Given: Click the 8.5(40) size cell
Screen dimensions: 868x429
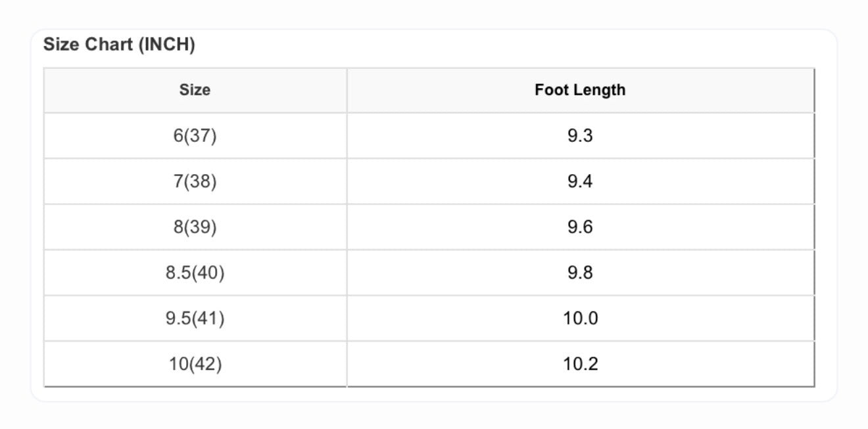Looking at the screenshot, I should point(195,273).
